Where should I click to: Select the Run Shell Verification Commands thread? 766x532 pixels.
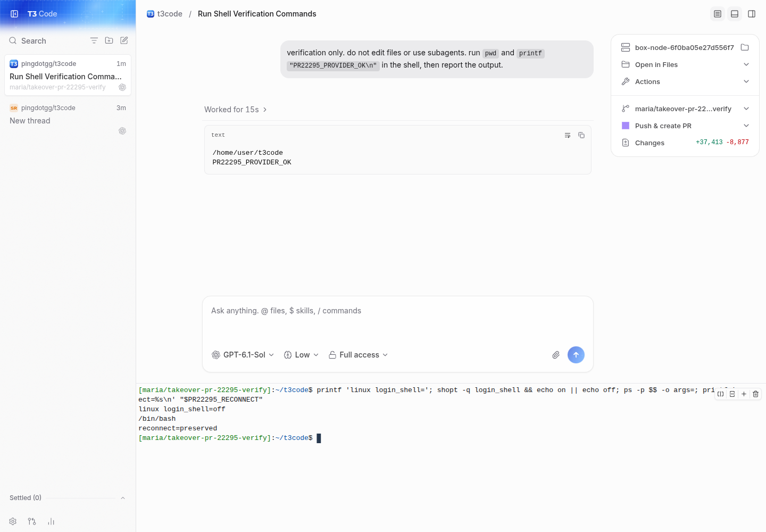pyautogui.click(x=68, y=76)
